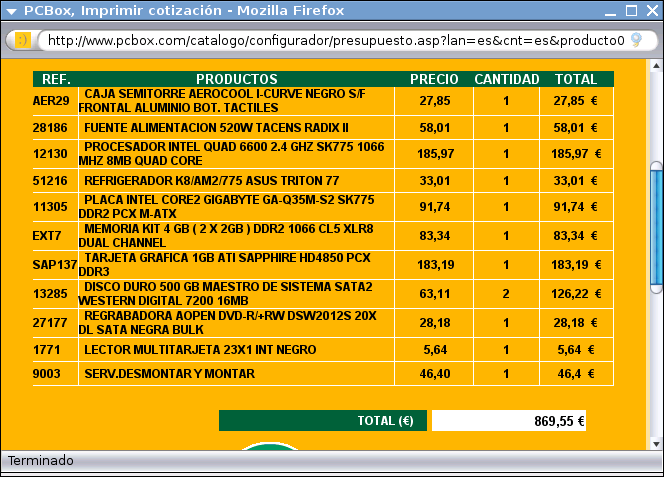The width and height of the screenshot is (664, 477).
Task: Click PROCESADOR INTEL QUAD 6600 product text
Action: click(231, 154)
